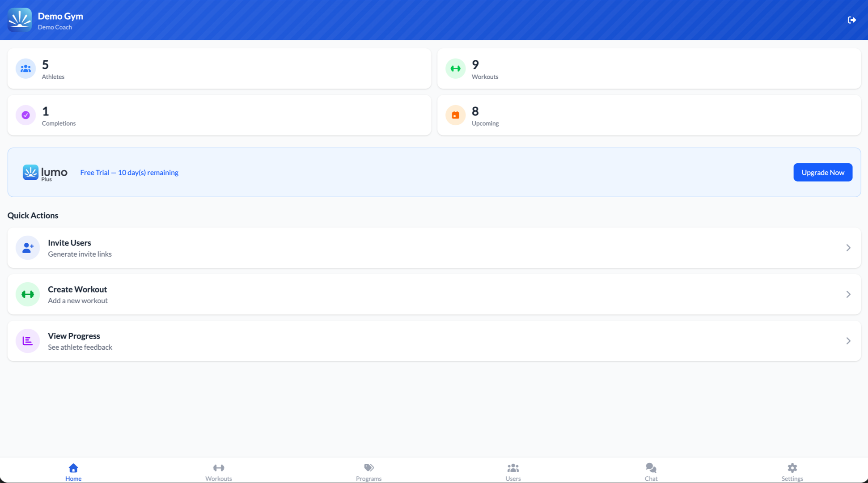Open Settings via the gear icon
Viewport: 868px width, 483px height.
[x=792, y=467]
